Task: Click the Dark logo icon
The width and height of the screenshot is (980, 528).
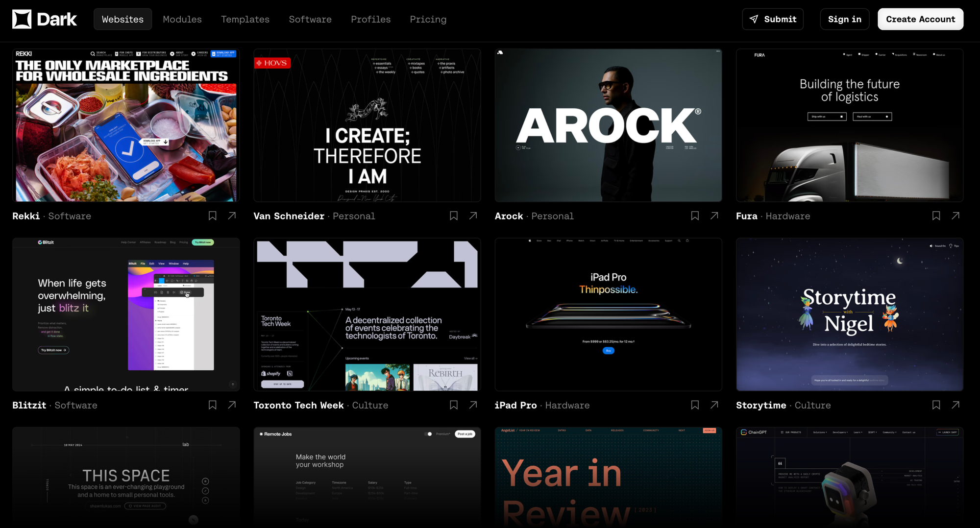Action: pos(22,19)
